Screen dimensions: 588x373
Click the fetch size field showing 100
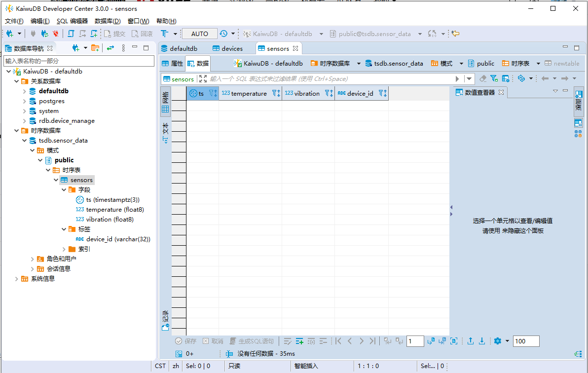(526, 341)
